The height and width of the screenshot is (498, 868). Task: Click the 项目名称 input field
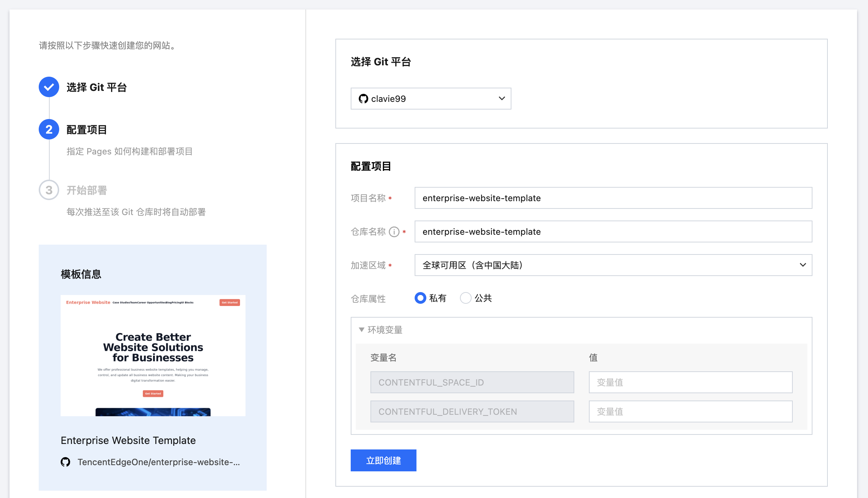[613, 198]
